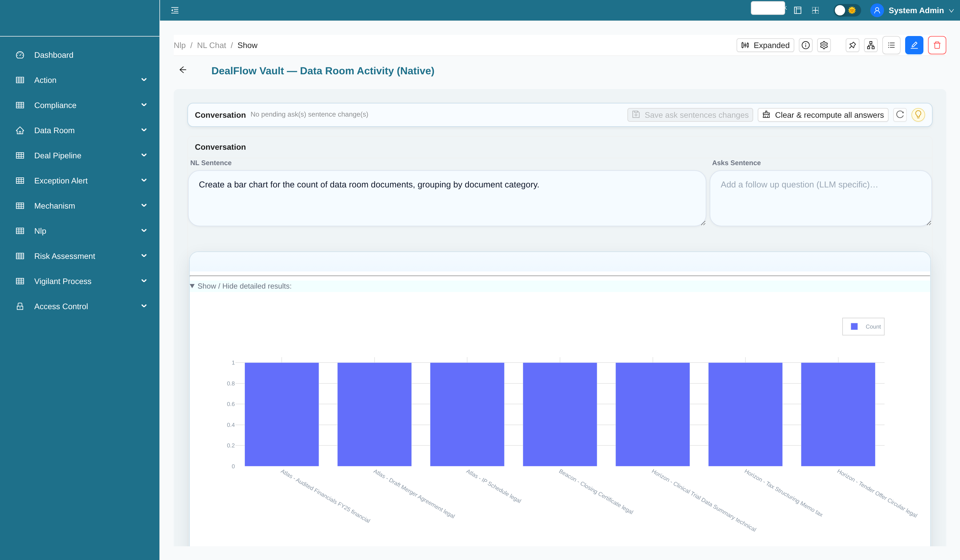This screenshot has height=560, width=960.
Task: Click the blue edit pencil button
Action: [x=914, y=45]
